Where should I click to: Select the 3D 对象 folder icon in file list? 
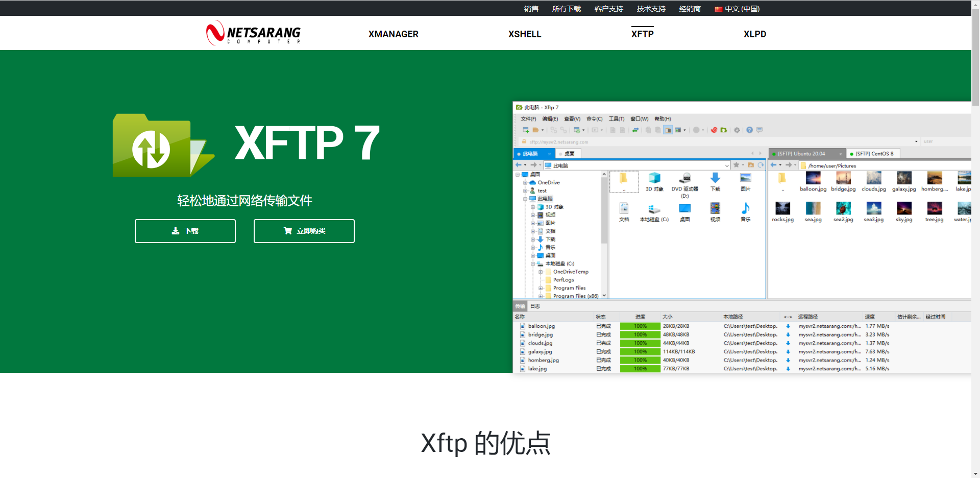click(654, 182)
